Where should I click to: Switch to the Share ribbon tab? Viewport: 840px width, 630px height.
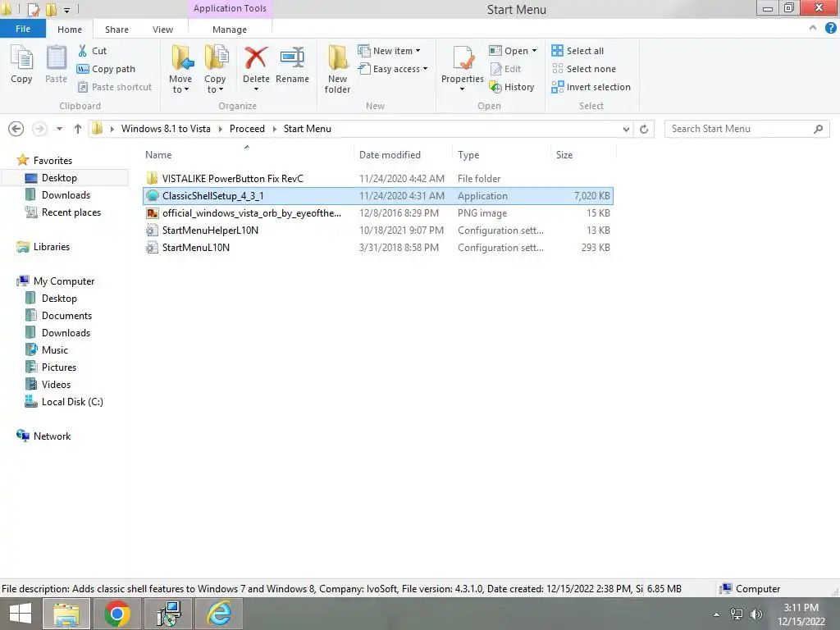coord(116,30)
